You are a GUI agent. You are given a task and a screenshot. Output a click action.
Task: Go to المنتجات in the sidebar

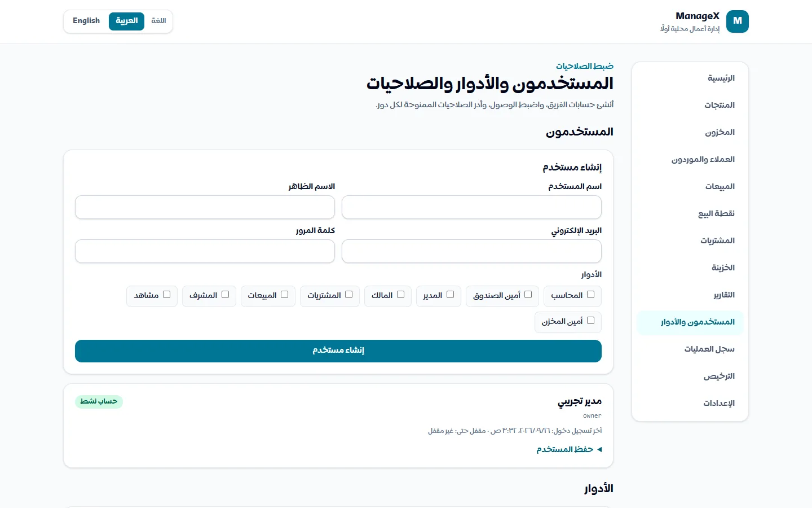(x=690, y=105)
